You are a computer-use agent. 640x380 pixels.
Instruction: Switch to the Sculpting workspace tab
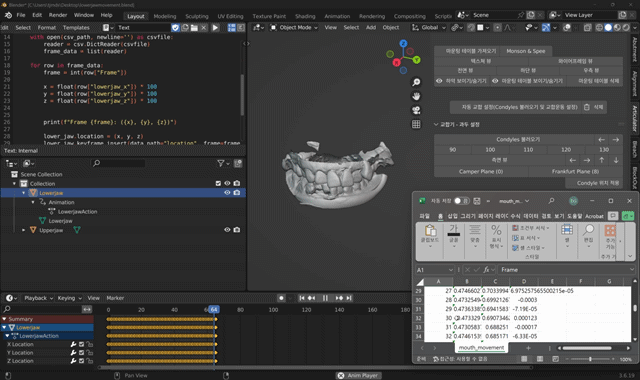point(197,16)
